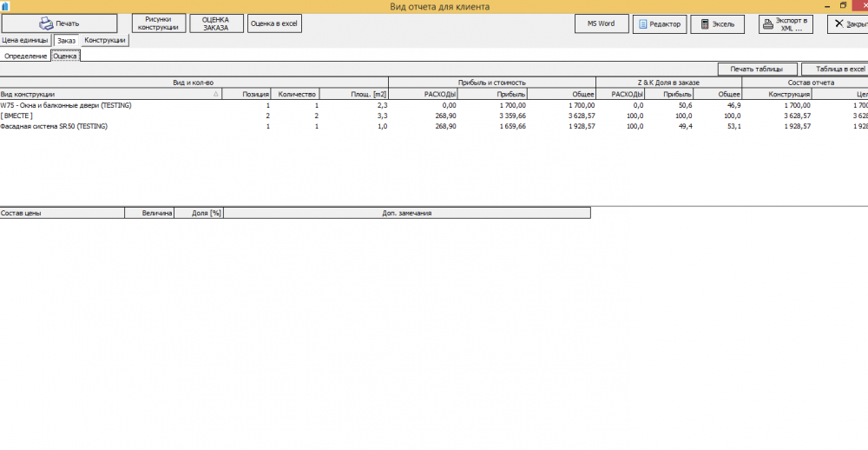Click the Конструкция column header
This screenshot has width=868, height=450.
[x=777, y=94]
